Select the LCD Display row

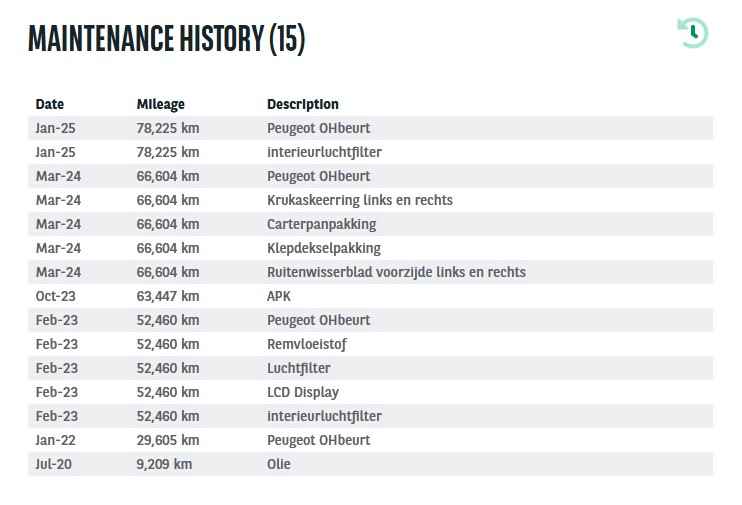coord(371,392)
